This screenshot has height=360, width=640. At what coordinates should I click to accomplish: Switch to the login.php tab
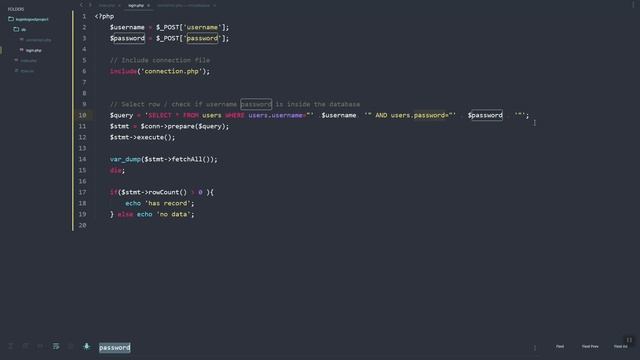pos(136,5)
